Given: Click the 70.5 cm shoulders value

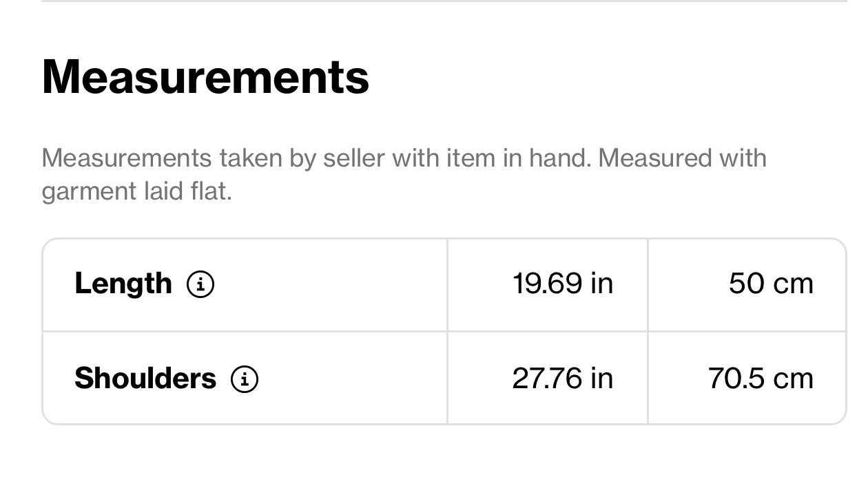Looking at the screenshot, I should (x=761, y=379).
